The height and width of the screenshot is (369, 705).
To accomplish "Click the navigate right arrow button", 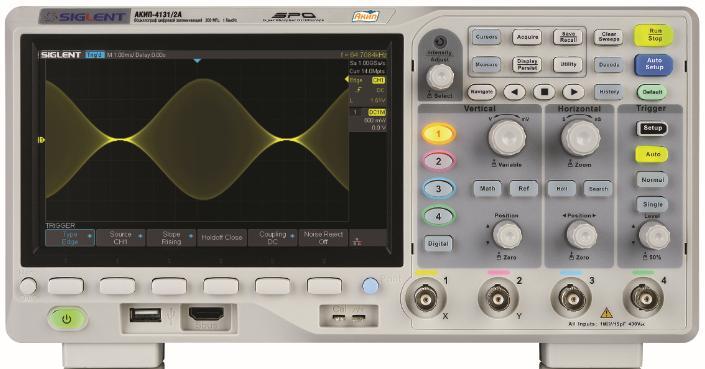I will (573, 92).
